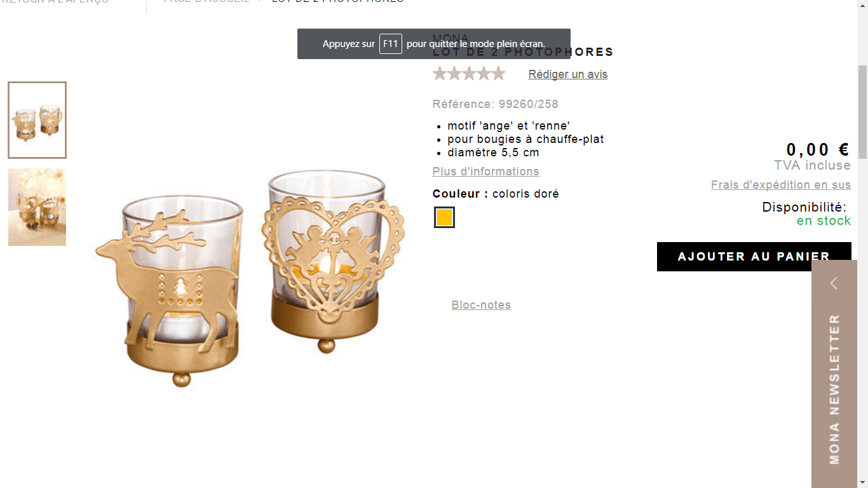Viewport: 868px width, 488px height.
Task: Open the Rédiger un avis link
Action: tap(568, 74)
